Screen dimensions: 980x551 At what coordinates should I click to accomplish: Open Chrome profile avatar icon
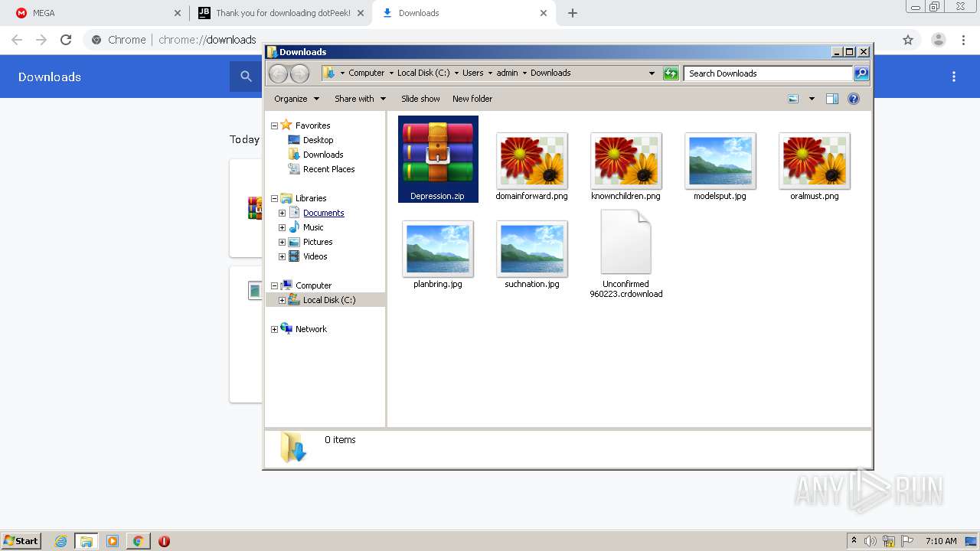[939, 40]
